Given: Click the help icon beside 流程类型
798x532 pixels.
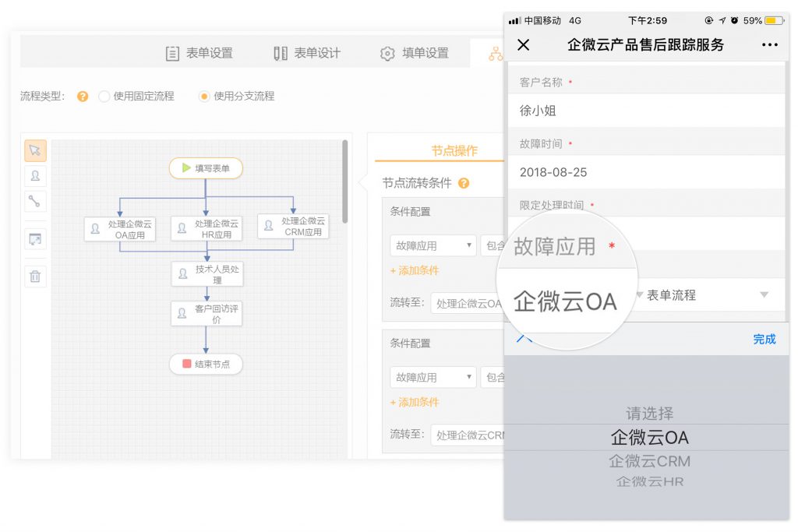Looking at the screenshot, I should click(x=83, y=96).
